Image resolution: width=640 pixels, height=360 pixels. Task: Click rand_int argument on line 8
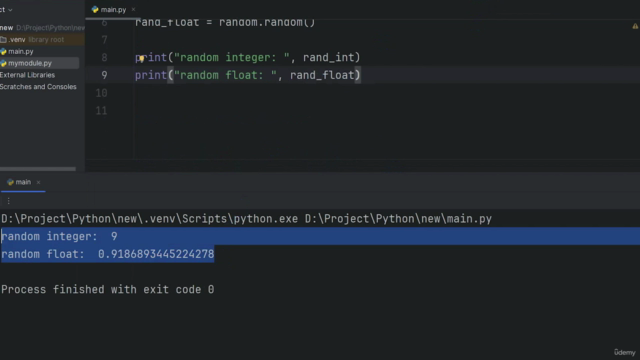pos(329,58)
